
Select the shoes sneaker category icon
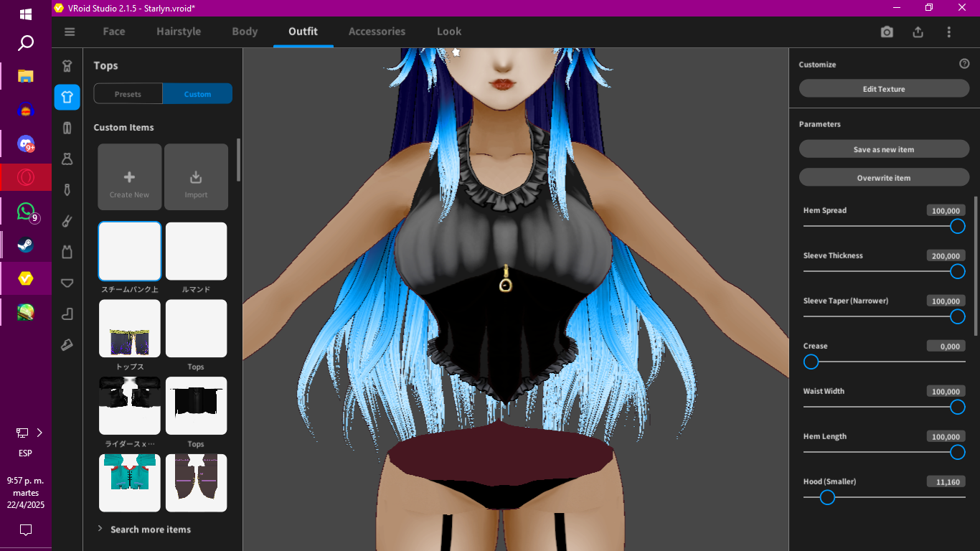pos(67,344)
